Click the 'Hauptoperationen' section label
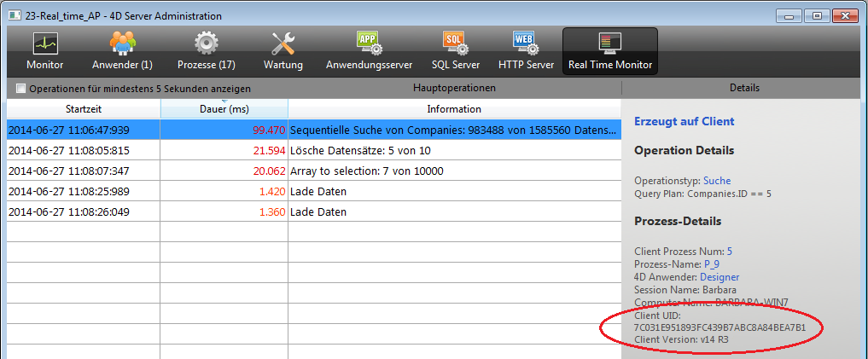Screen dimensions: 868x359 [454, 88]
